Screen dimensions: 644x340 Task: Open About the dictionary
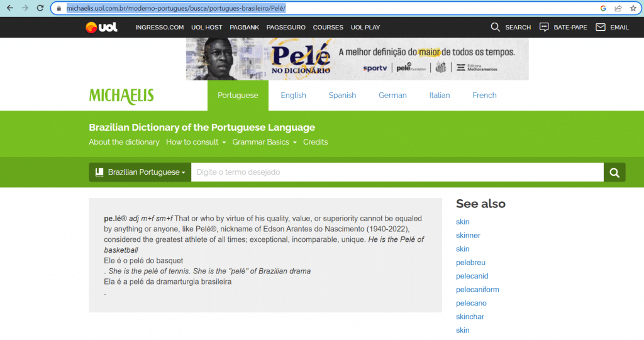[124, 142]
